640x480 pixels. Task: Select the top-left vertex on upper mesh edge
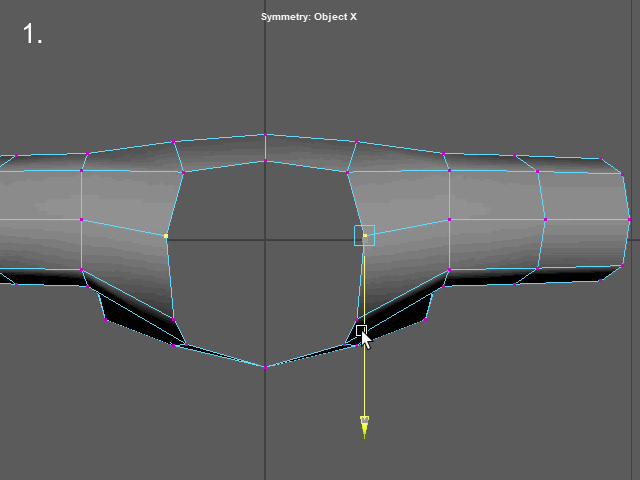coord(88,153)
